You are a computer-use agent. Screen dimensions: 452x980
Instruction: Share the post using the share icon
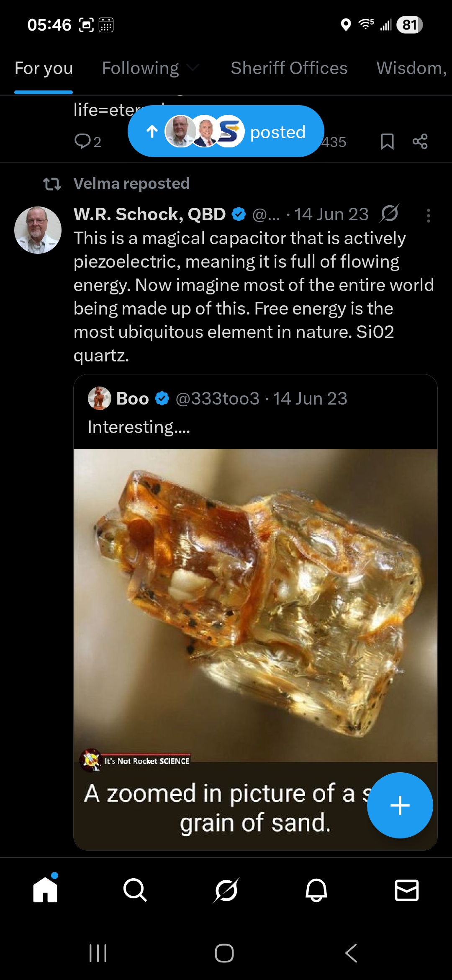pyautogui.click(x=420, y=142)
